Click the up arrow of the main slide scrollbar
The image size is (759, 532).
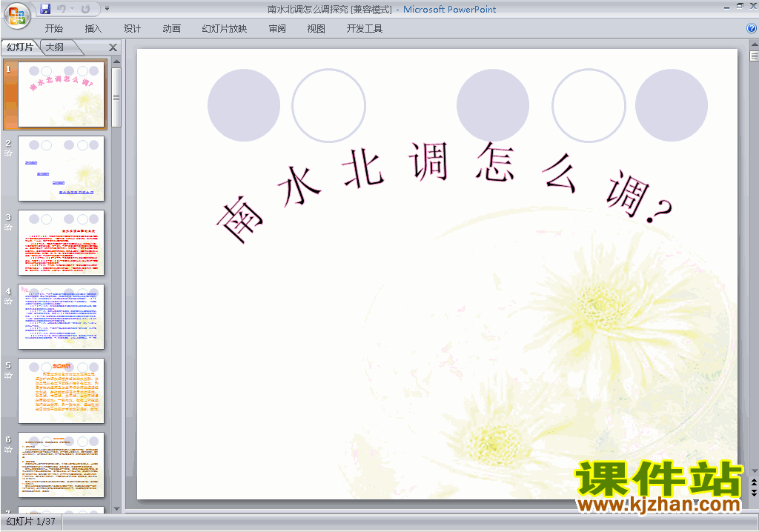coord(754,44)
